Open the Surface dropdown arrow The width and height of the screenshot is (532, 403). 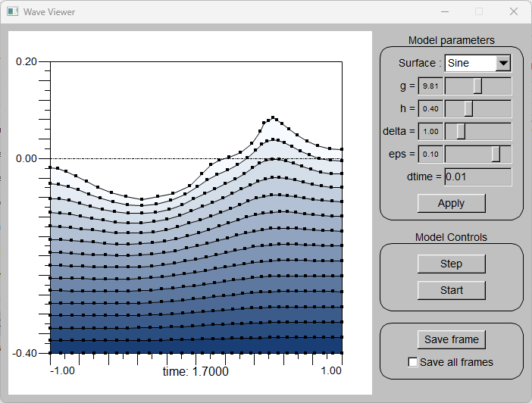point(502,63)
